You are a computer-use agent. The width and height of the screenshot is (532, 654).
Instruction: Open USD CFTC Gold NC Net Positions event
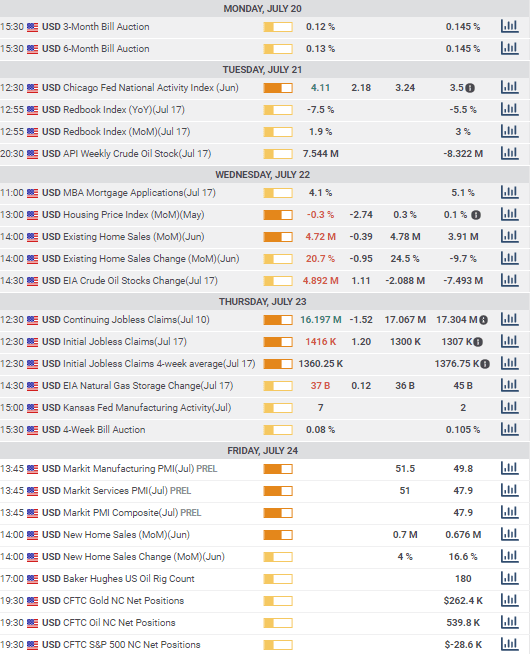(113, 601)
